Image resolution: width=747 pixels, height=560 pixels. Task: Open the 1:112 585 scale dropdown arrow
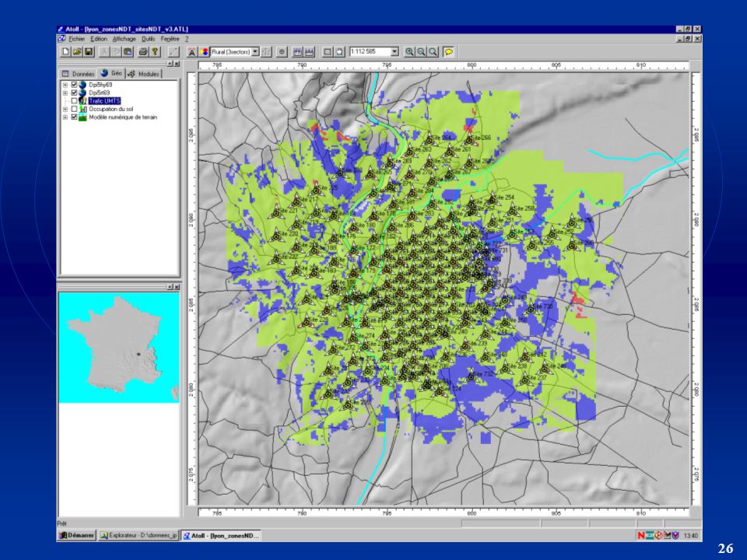coord(395,51)
